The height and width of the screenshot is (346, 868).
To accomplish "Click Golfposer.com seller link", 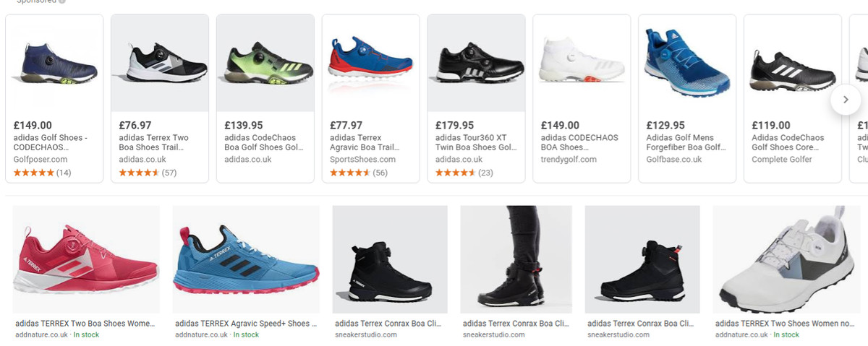I will tap(40, 160).
